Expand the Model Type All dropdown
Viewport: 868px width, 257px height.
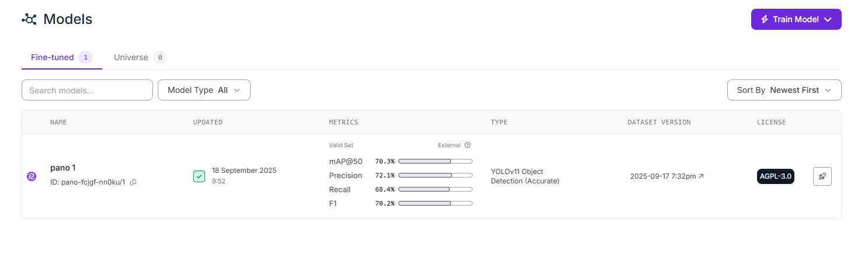[204, 90]
